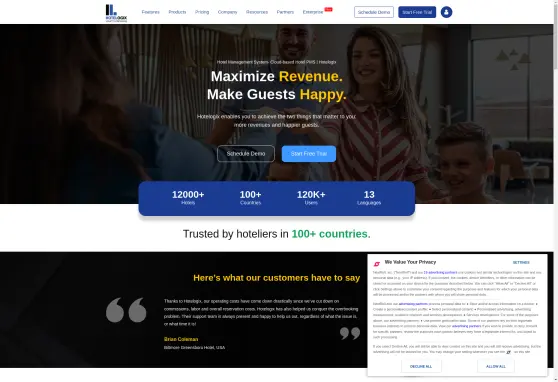Click Schedule Demo in the header

(x=374, y=12)
